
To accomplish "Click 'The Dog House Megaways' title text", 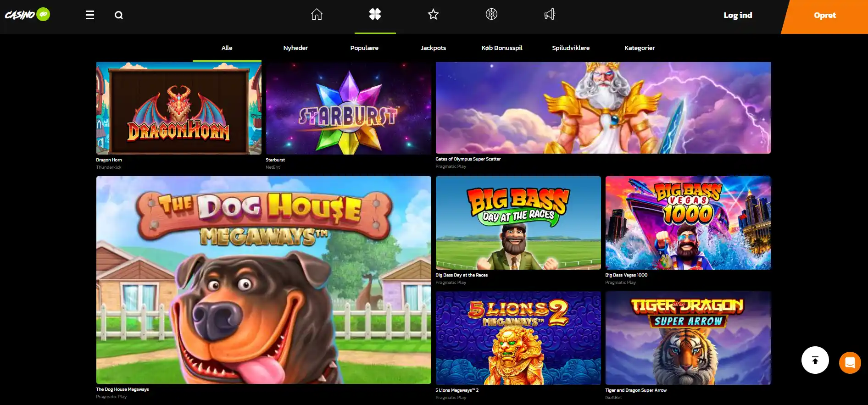I will (x=122, y=389).
